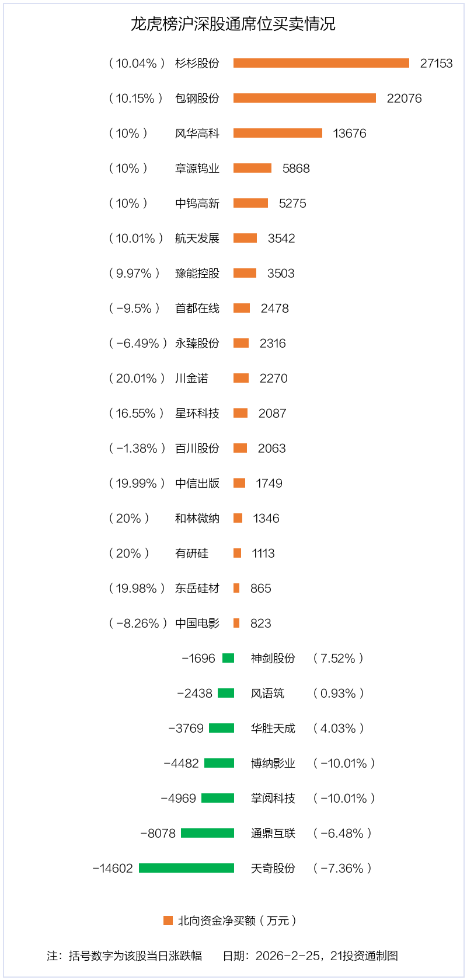Click the 川金诺 percentage label 20.01%
This screenshot has width=467, height=980.
tap(137, 378)
